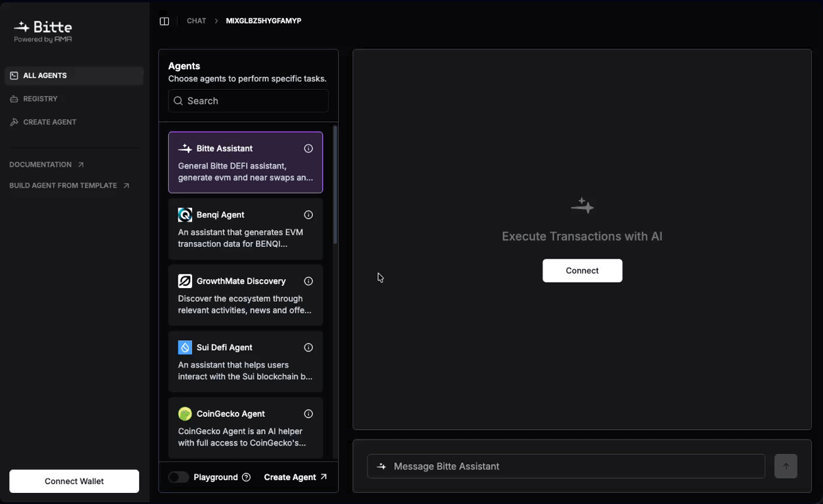
Task: Click the info icon on Bitte Assistant
Action: pos(309,148)
